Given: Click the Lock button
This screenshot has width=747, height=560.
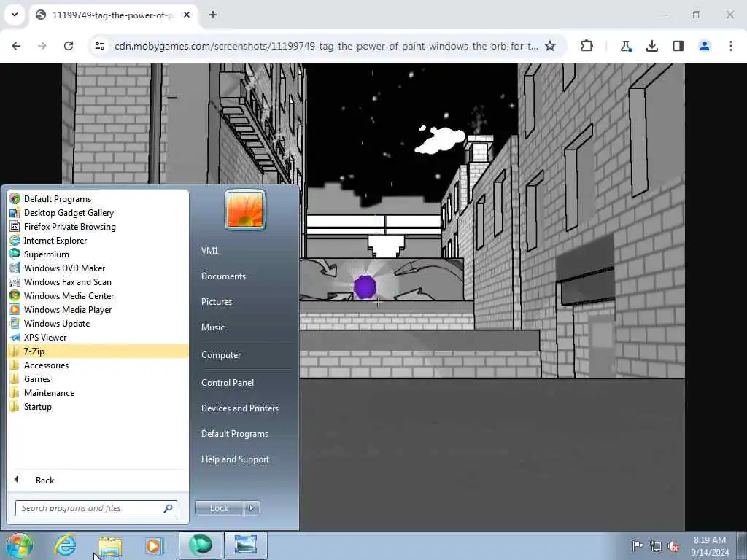Looking at the screenshot, I should pos(219,508).
